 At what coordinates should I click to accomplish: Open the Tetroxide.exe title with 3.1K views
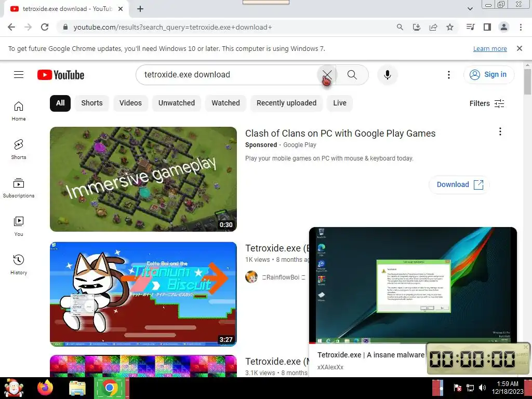[277, 362]
